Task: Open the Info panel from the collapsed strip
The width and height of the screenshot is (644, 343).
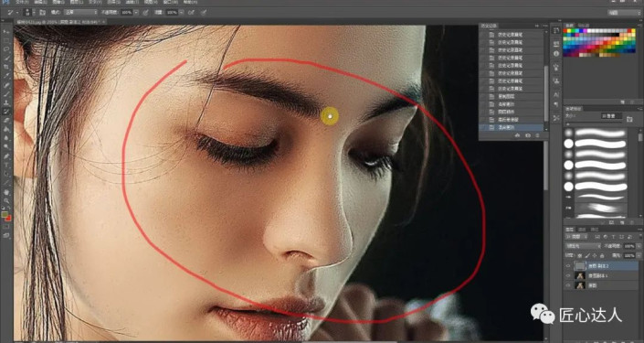Action: pyautogui.click(x=556, y=54)
